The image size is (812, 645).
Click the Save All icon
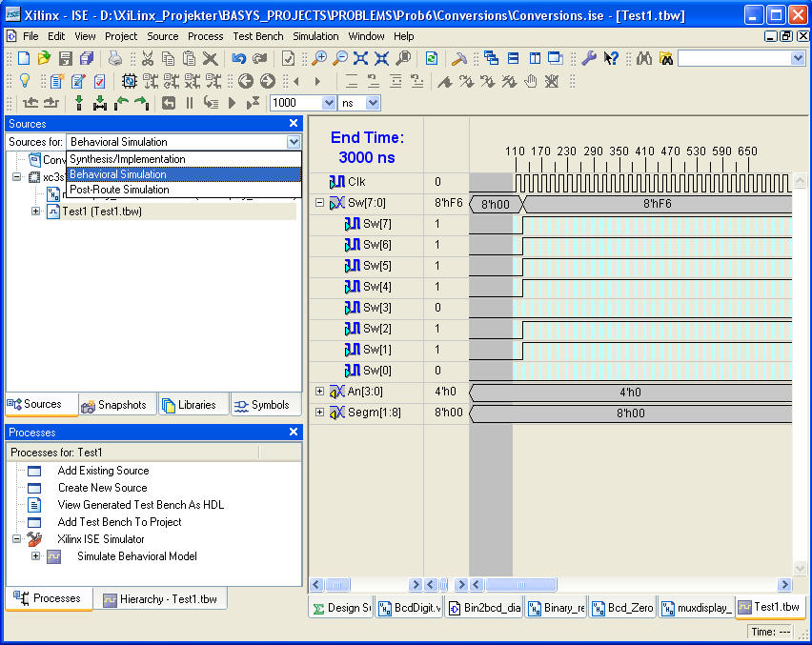[87, 58]
